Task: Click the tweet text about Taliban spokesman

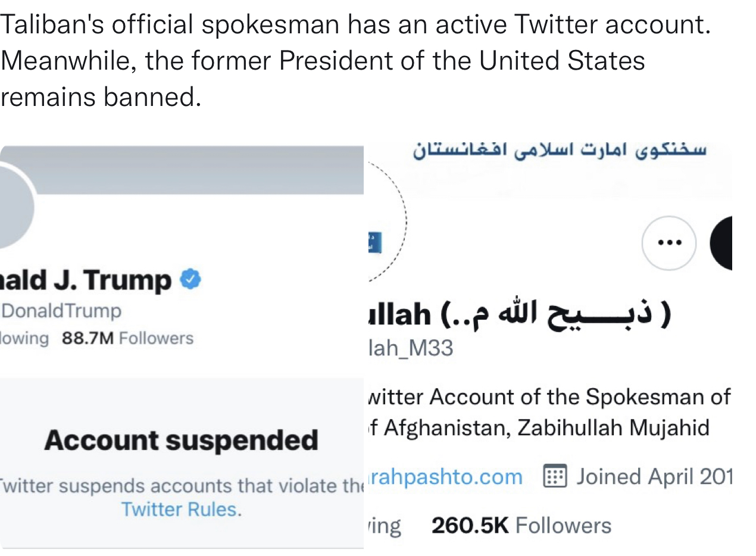Action: click(356, 61)
